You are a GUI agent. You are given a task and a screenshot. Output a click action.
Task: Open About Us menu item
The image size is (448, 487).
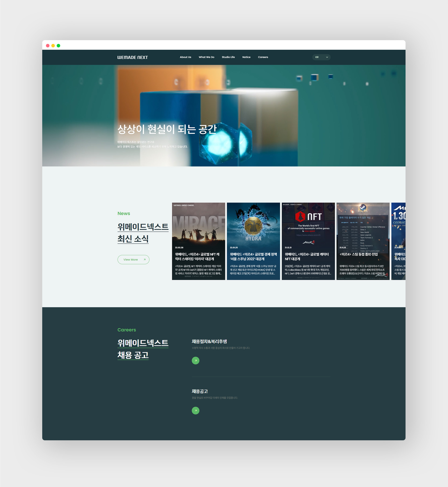(x=185, y=57)
